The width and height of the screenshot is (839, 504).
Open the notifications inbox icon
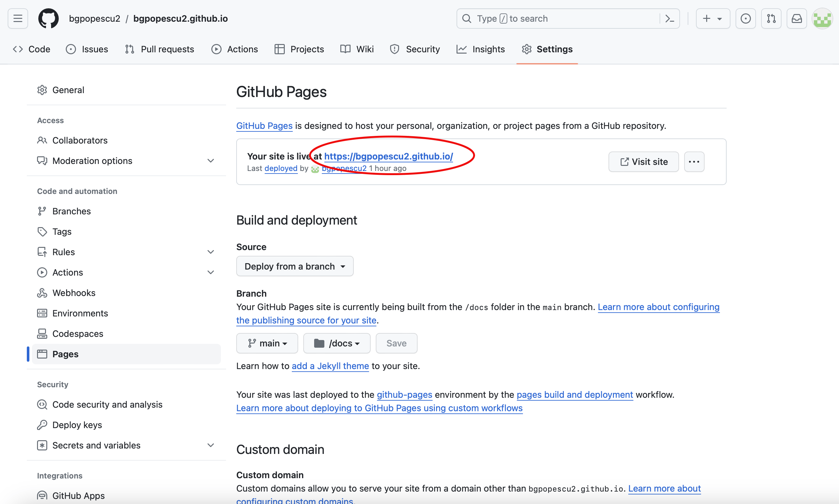[797, 18]
